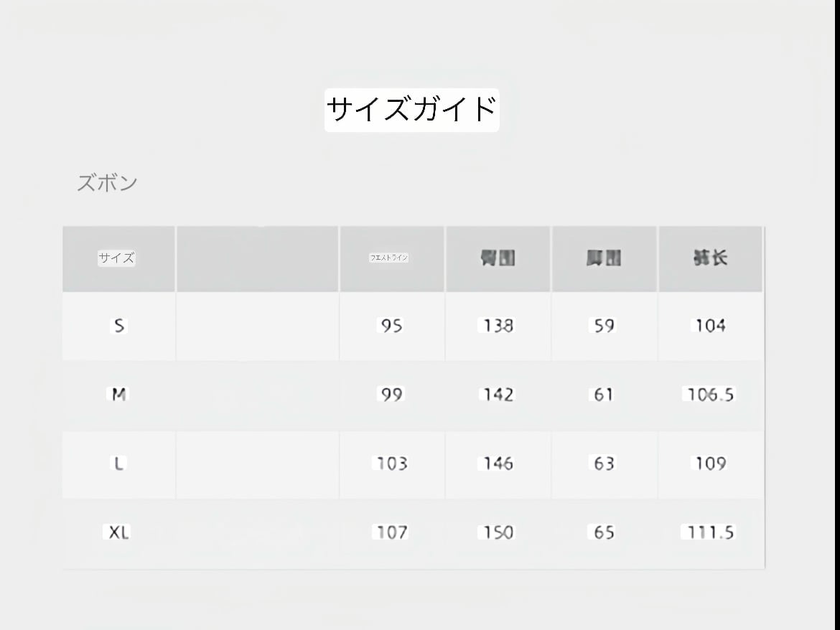Select the 104 length value
This screenshot has width=840, height=630.
[x=709, y=326]
